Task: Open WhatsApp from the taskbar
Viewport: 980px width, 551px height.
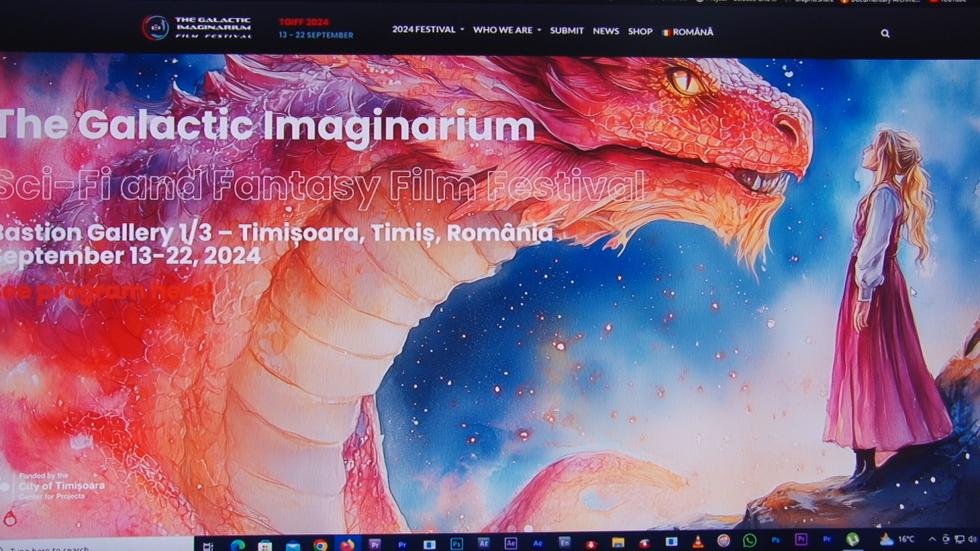Action: point(749,541)
